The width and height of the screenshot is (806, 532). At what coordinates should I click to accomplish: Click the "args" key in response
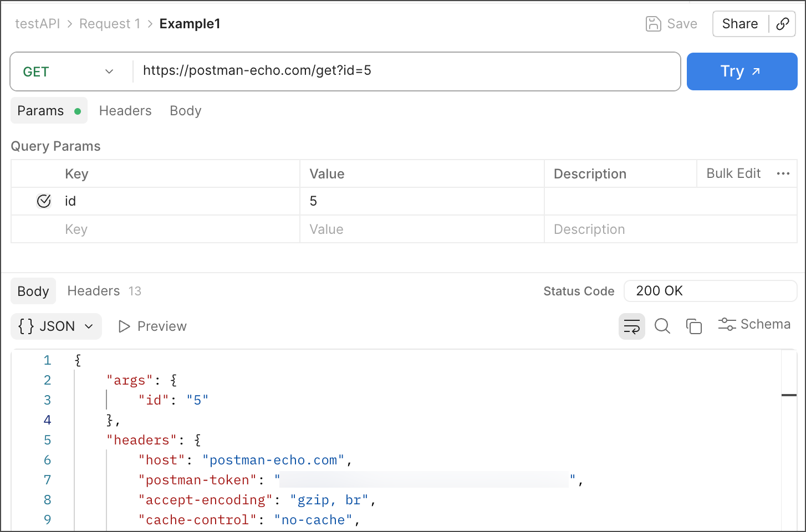click(130, 380)
